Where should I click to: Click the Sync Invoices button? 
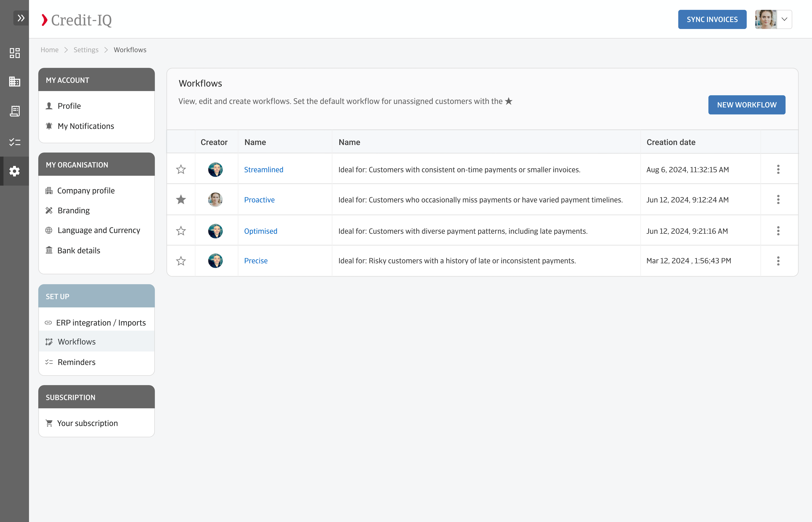[712, 20]
